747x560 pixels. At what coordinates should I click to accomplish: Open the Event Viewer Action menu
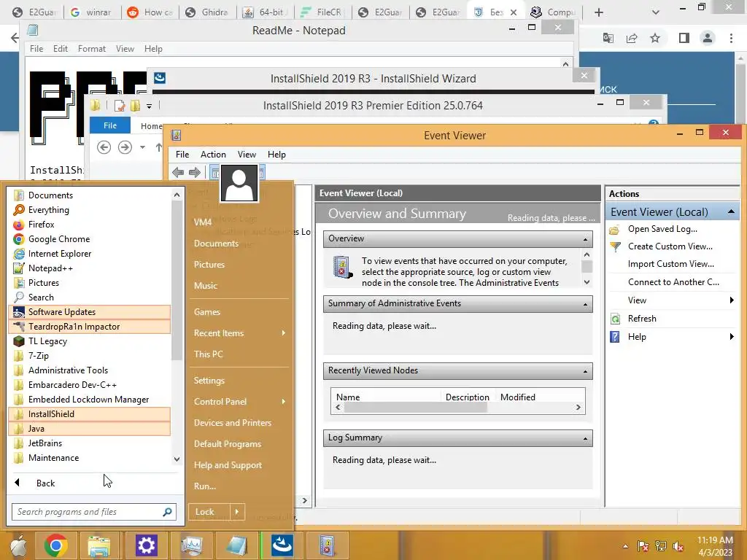click(213, 155)
